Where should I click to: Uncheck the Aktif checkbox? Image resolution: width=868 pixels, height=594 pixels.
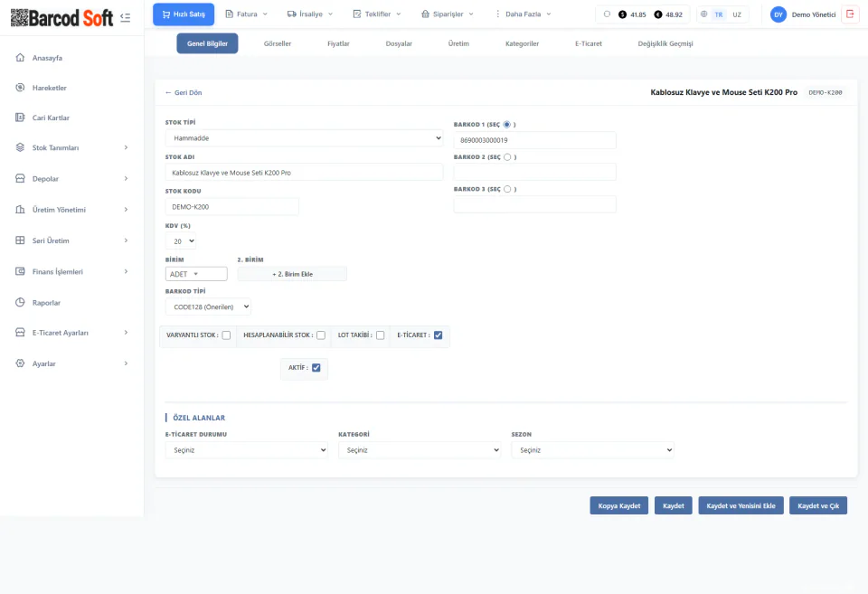316,368
